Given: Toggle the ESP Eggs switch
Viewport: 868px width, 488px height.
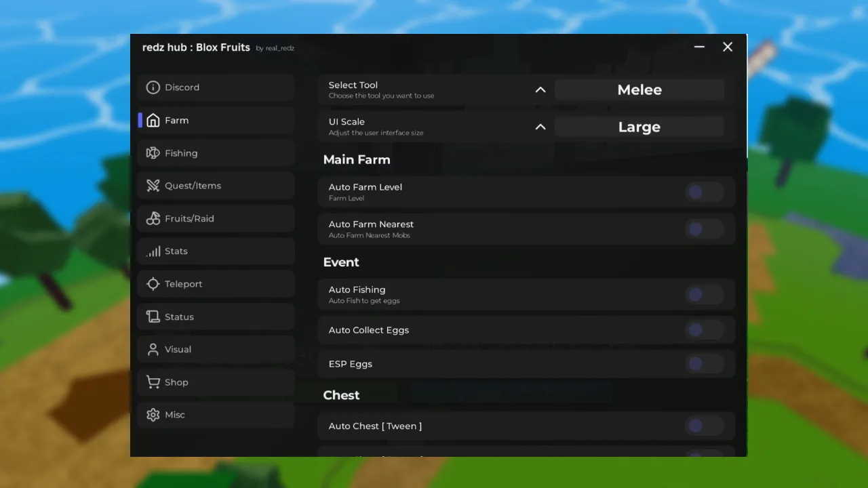Looking at the screenshot, I should tap(703, 364).
